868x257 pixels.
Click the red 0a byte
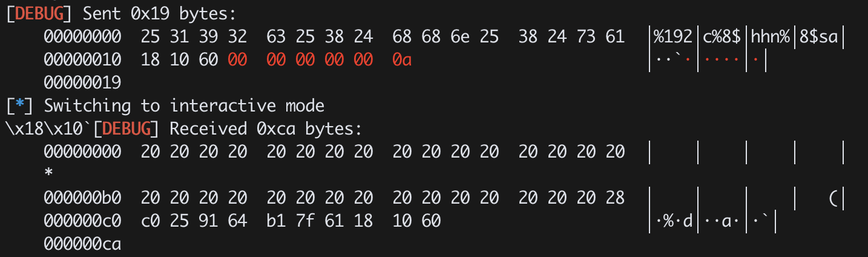pyautogui.click(x=402, y=60)
